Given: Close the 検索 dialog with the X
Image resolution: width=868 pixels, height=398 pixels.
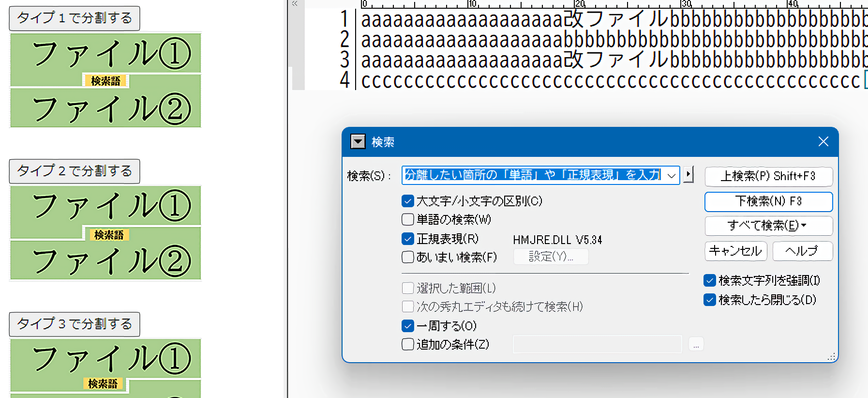Looking at the screenshot, I should tap(823, 141).
